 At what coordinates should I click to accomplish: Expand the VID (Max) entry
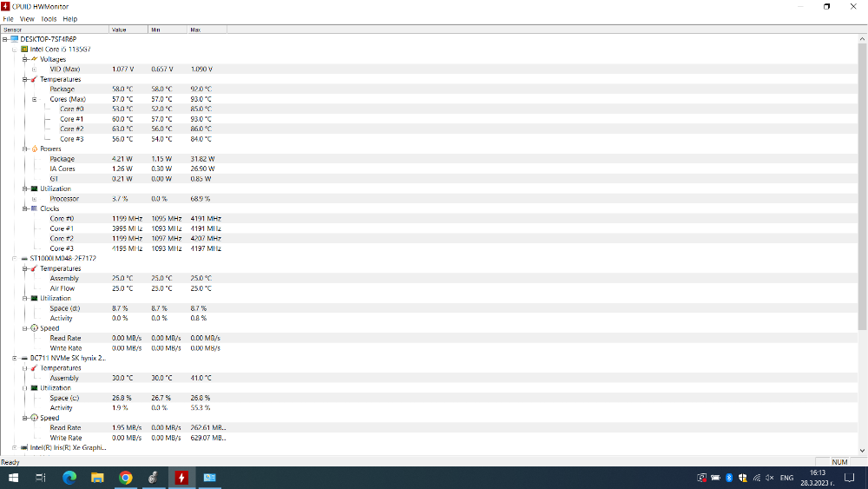pyautogui.click(x=35, y=69)
